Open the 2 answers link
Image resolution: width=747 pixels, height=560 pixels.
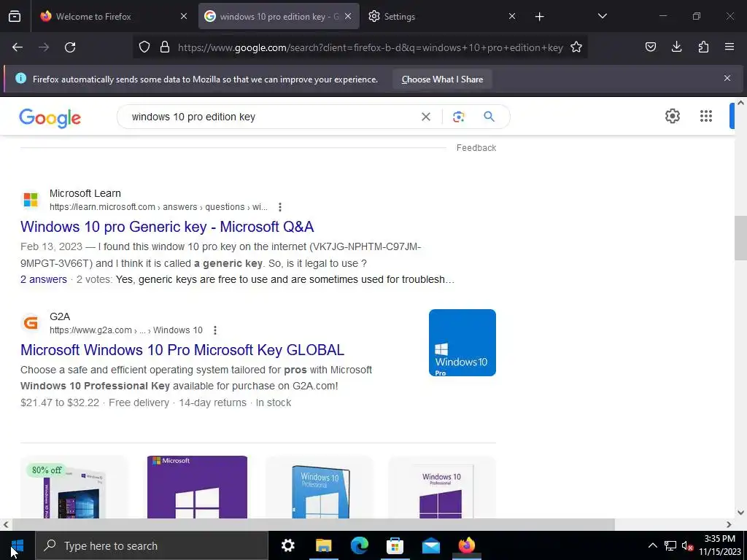tap(44, 279)
